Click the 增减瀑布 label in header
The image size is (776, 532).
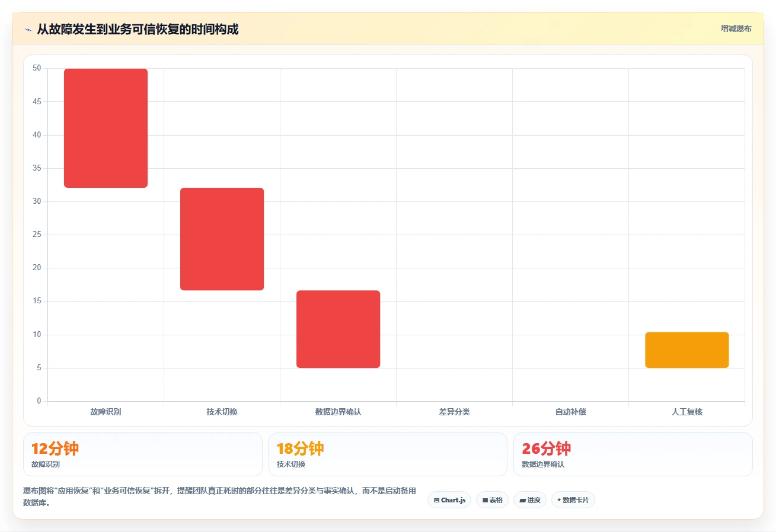[x=736, y=28]
